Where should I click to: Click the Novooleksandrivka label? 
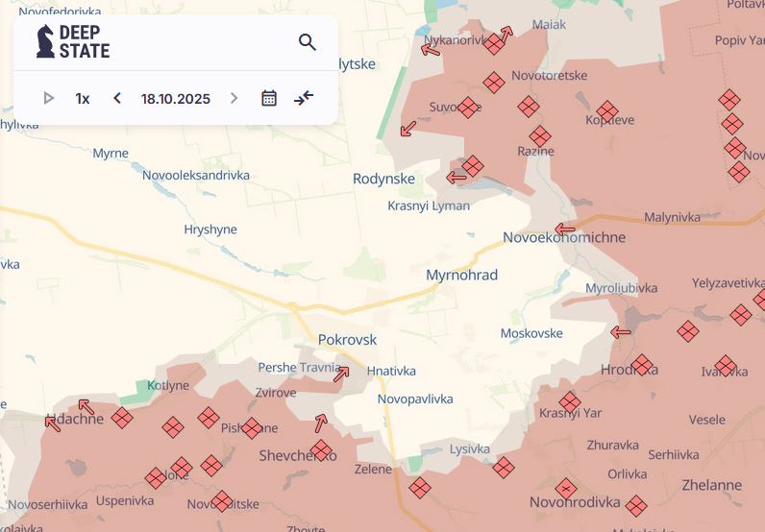(x=196, y=175)
